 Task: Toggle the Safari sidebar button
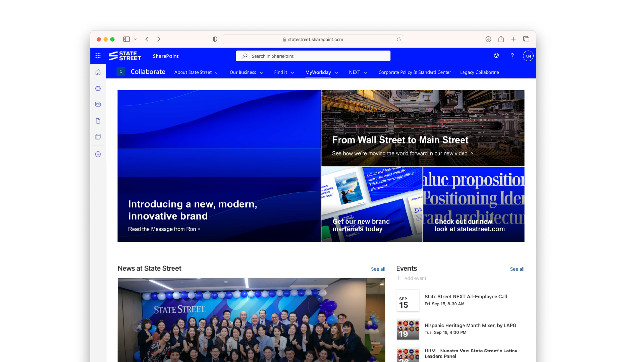126,39
